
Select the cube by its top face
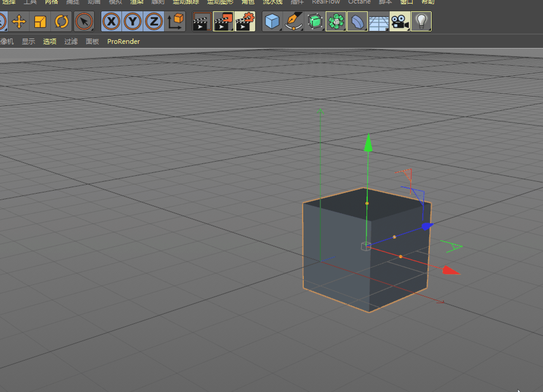(349, 204)
